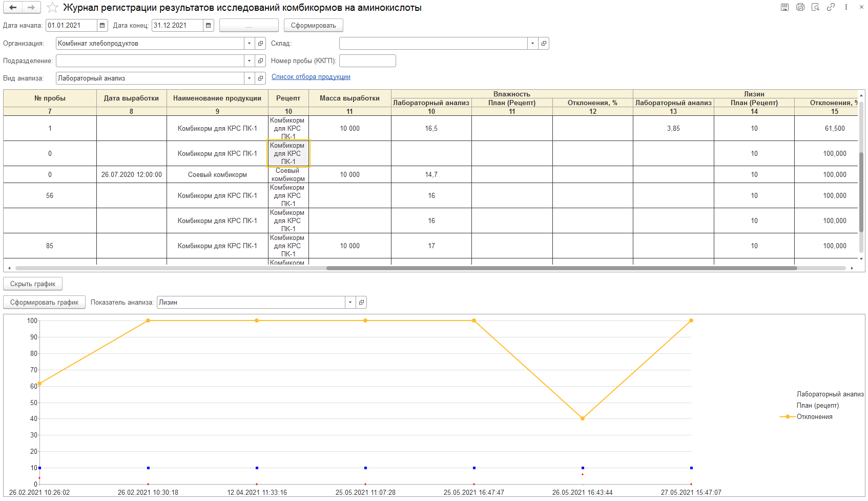The height and width of the screenshot is (501, 868).
Task: Click the deviation point at 27.05.2021 15:47:07
Action: pyautogui.click(x=691, y=320)
